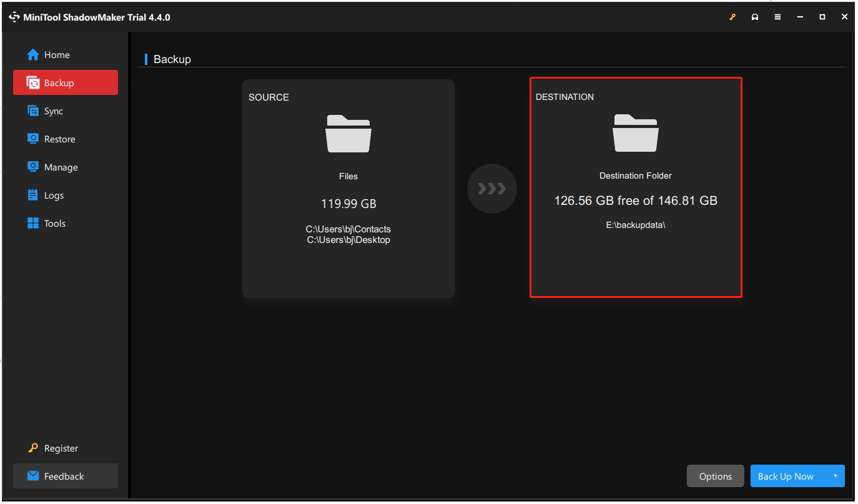This screenshot has height=504, width=858.
Task: Expand the Back Up Now dropdown arrow
Action: pos(836,476)
